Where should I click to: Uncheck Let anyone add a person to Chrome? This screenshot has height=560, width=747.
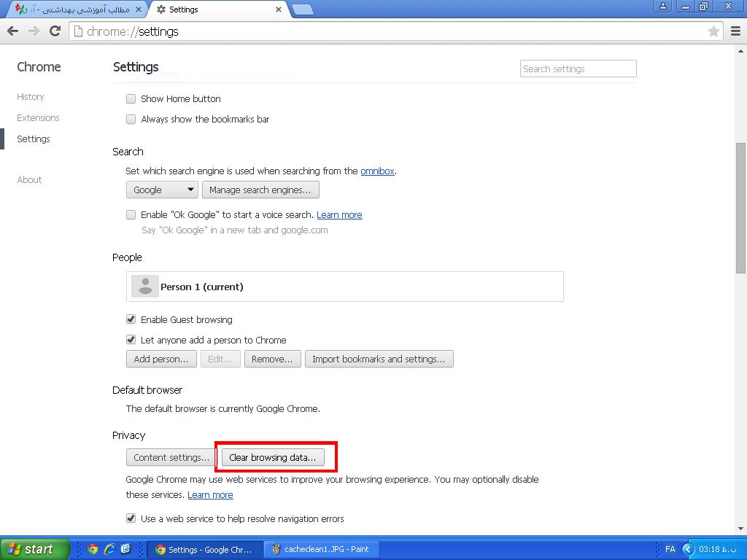(131, 340)
